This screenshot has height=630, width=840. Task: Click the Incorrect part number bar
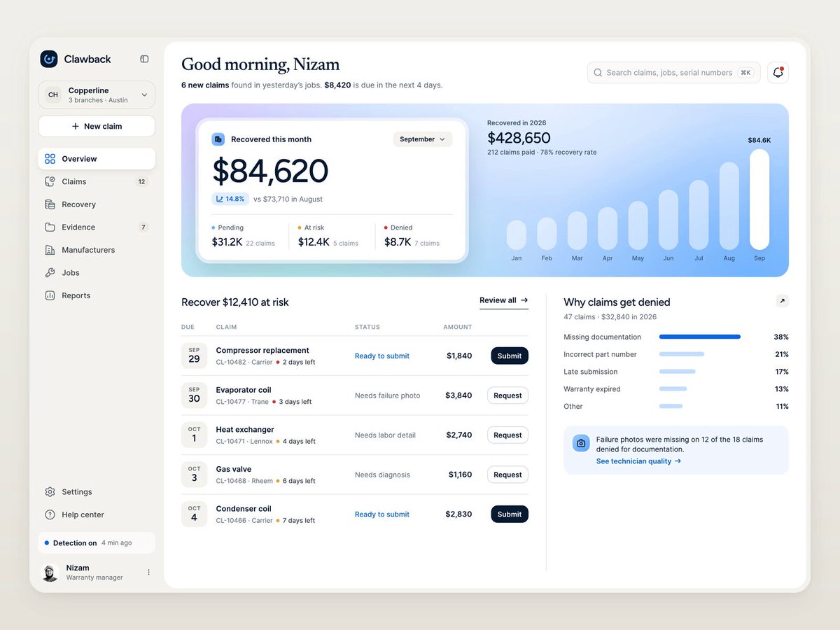pos(682,354)
